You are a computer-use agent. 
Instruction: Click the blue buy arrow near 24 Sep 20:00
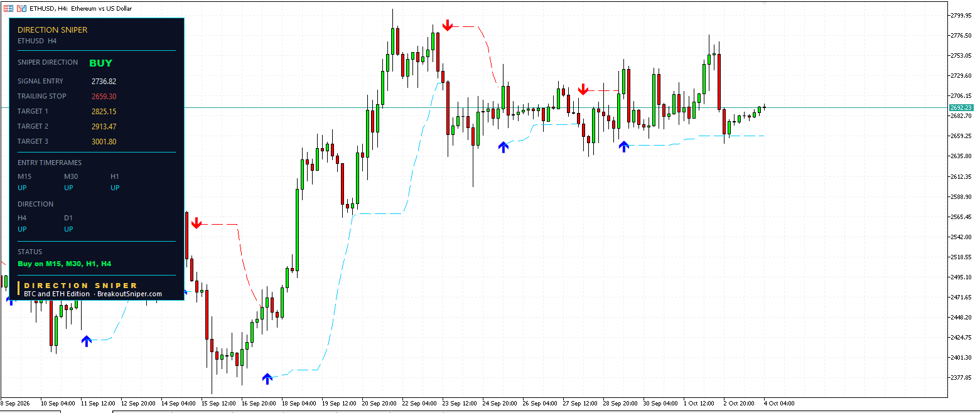503,147
